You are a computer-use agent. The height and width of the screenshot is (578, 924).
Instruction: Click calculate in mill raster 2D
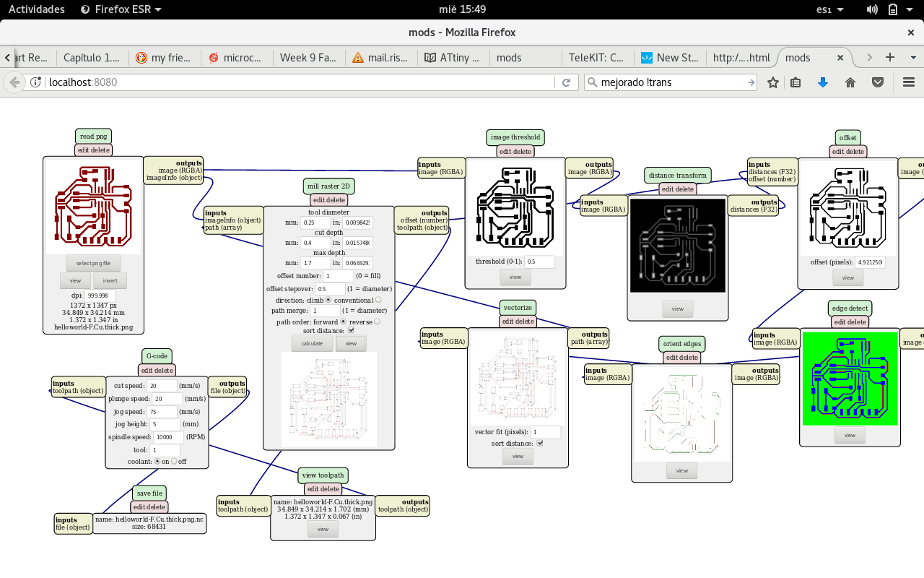coord(312,343)
